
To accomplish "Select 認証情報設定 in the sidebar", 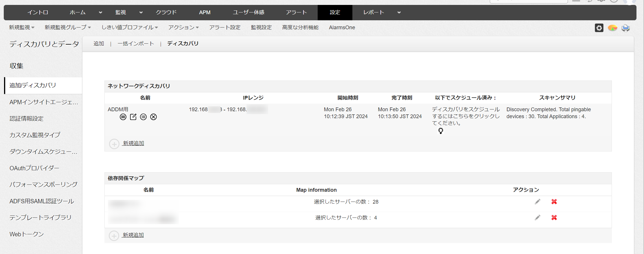I will (26, 118).
